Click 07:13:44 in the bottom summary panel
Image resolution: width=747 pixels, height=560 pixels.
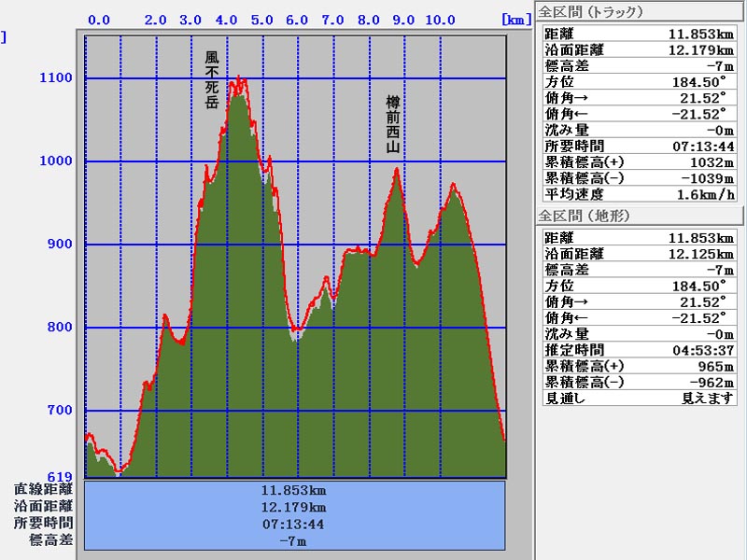click(x=294, y=524)
